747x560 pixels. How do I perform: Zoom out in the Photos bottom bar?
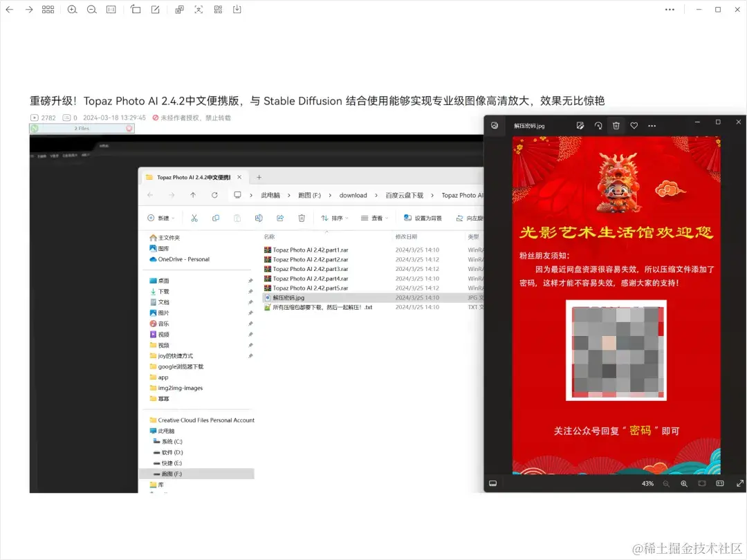click(x=666, y=483)
